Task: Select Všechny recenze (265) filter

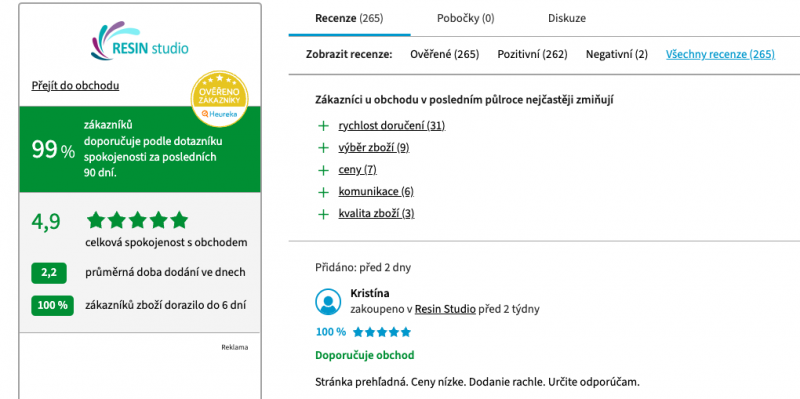Action: [720, 54]
